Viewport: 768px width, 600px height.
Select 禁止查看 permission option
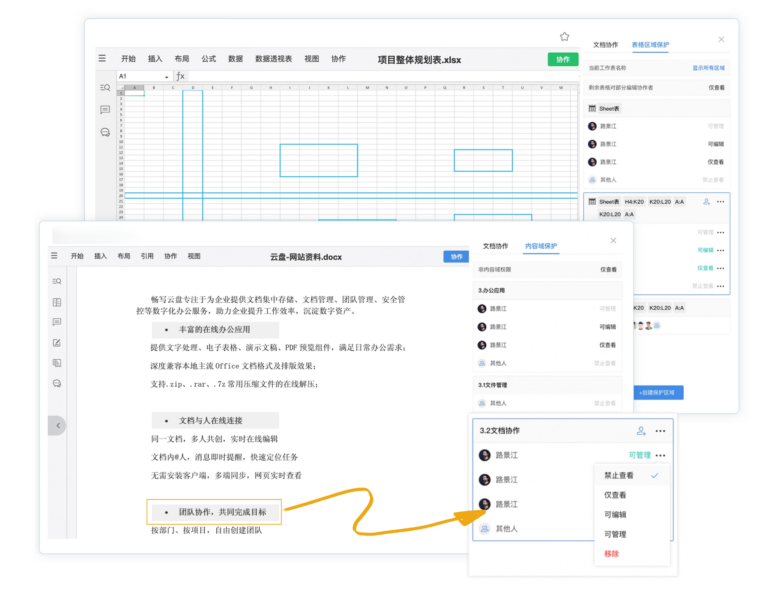point(618,476)
